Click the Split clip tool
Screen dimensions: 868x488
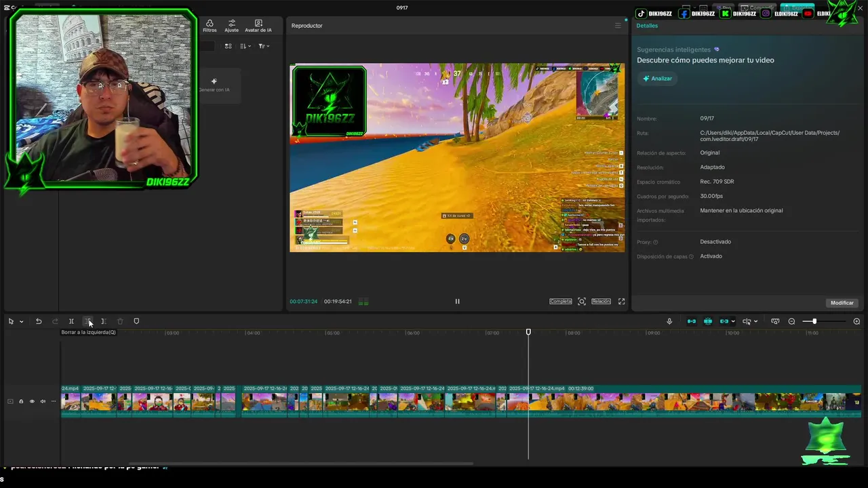coord(71,321)
